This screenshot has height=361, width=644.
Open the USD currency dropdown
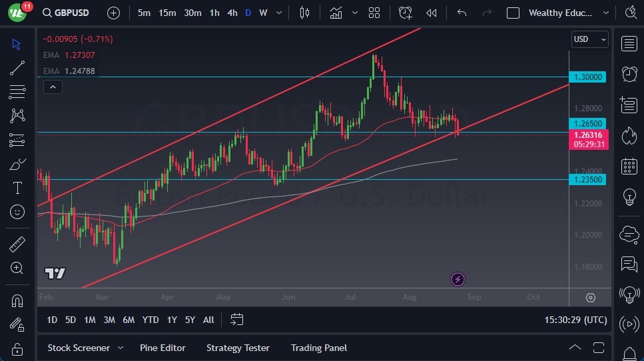[x=589, y=39]
